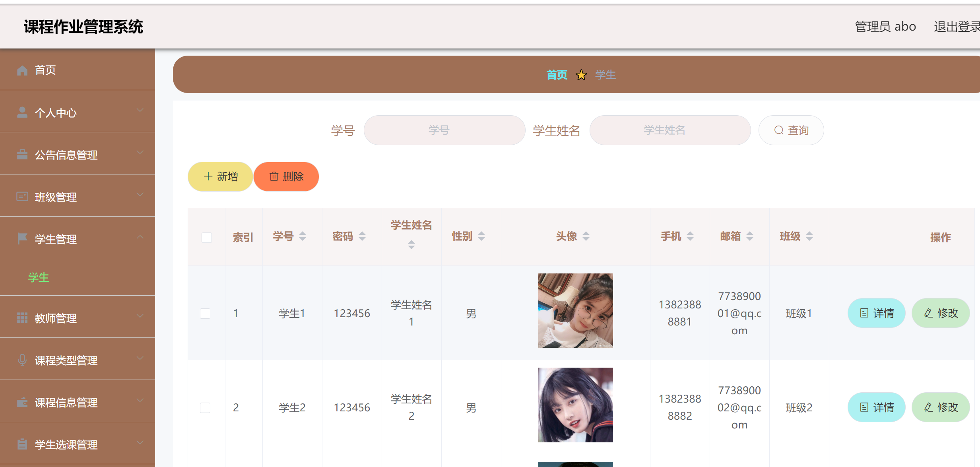Image resolution: width=980 pixels, height=467 pixels.
Task: Expand the 课程信息管理 menu chevron
Action: click(x=140, y=400)
